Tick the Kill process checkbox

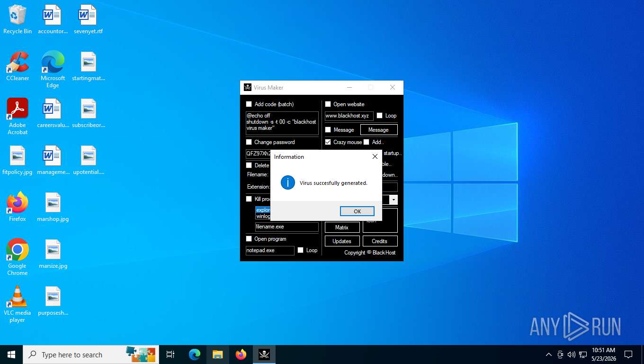point(249,199)
